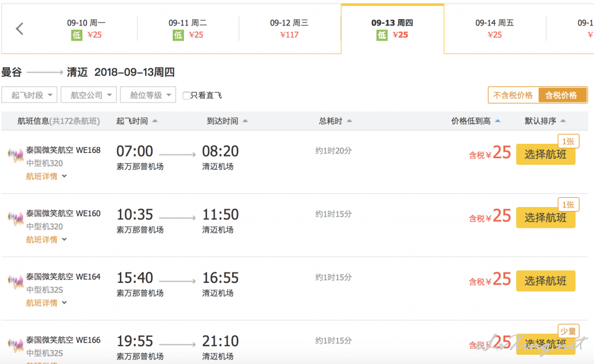Click departure time 10:35
The image size is (594, 364).
click(x=135, y=214)
